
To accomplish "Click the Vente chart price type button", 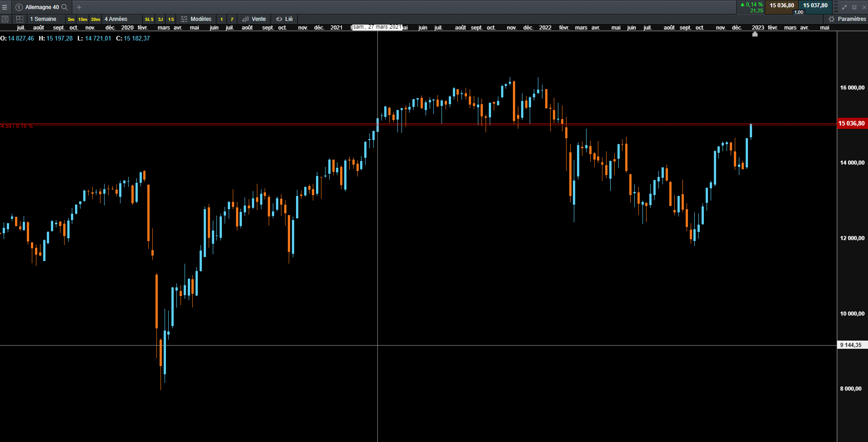I will coord(254,19).
